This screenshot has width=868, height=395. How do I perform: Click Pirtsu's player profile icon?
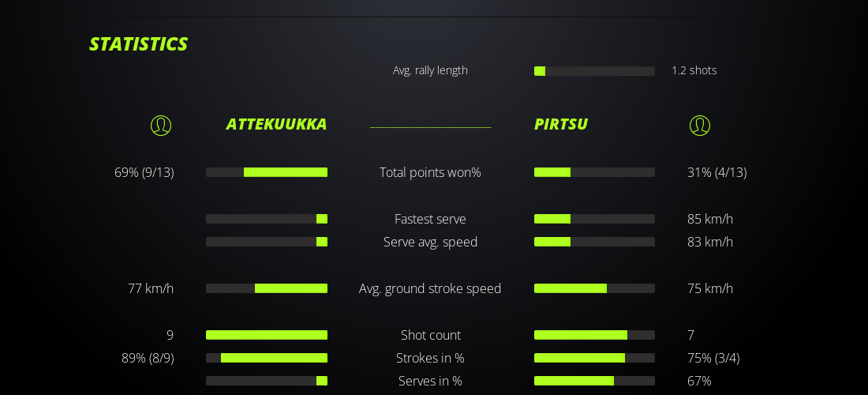tap(699, 126)
